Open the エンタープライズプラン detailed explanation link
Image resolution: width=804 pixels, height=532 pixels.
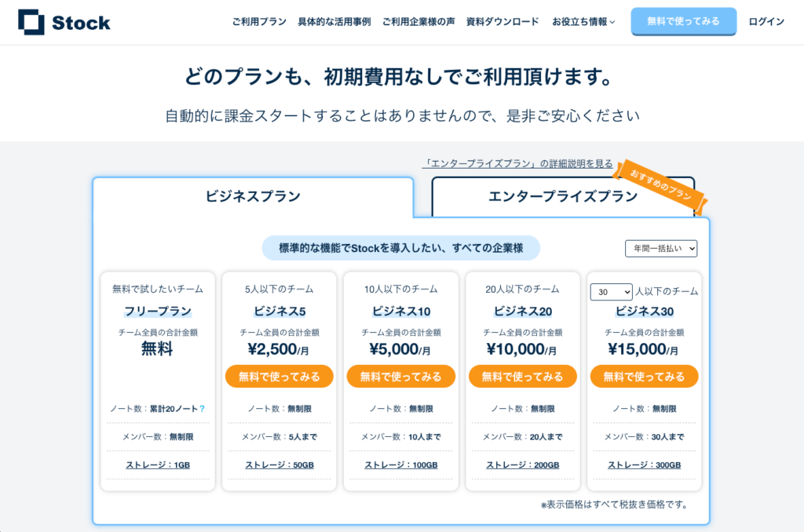[517, 163]
